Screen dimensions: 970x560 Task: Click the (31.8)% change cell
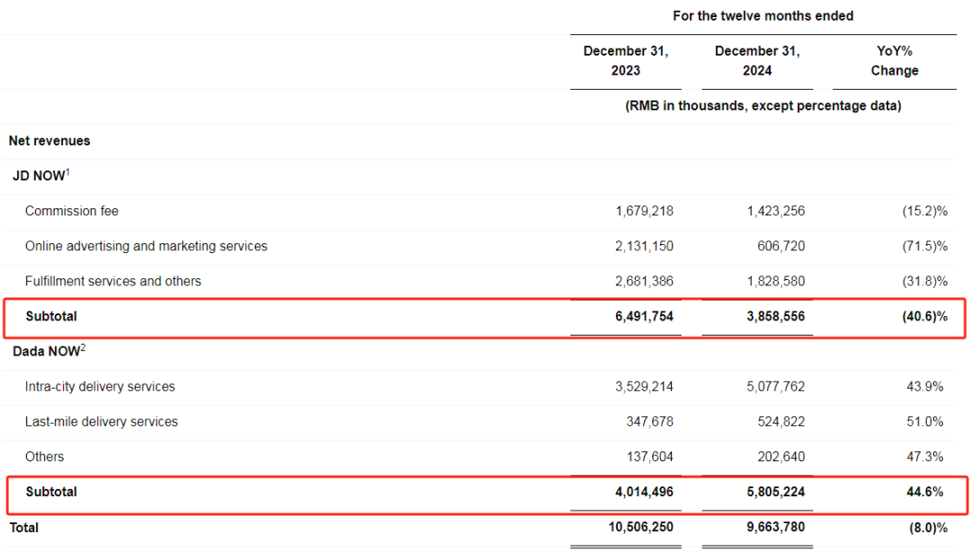(x=925, y=281)
